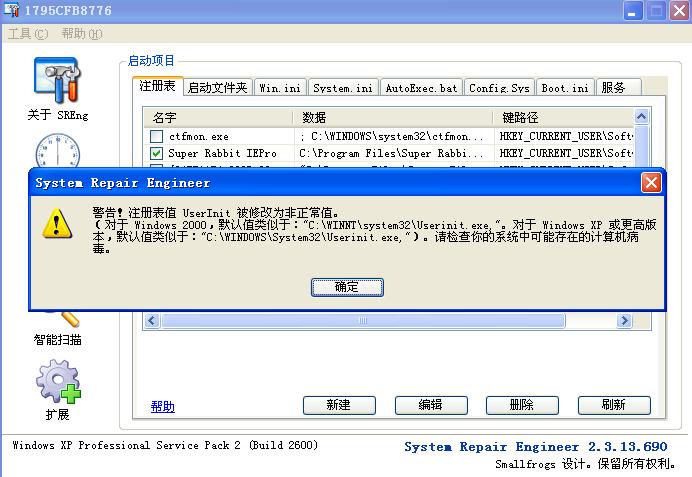Switch to the AutoExec.bat tab
692x477 pixels.
click(x=421, y=87)
